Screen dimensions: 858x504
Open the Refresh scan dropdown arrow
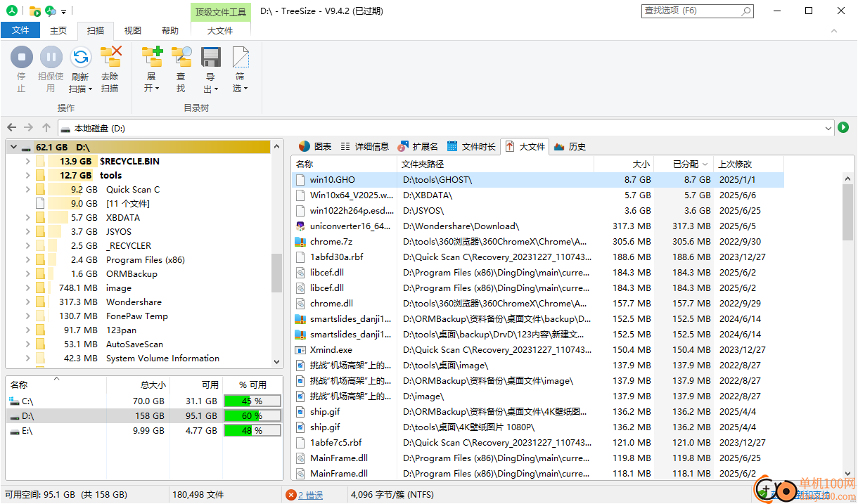[91, 89]
